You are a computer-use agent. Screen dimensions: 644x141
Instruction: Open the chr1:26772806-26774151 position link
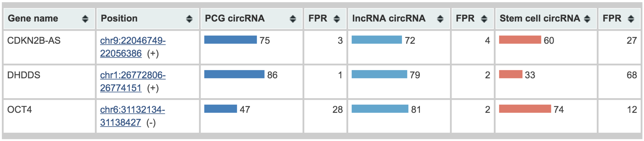(133, 75)
